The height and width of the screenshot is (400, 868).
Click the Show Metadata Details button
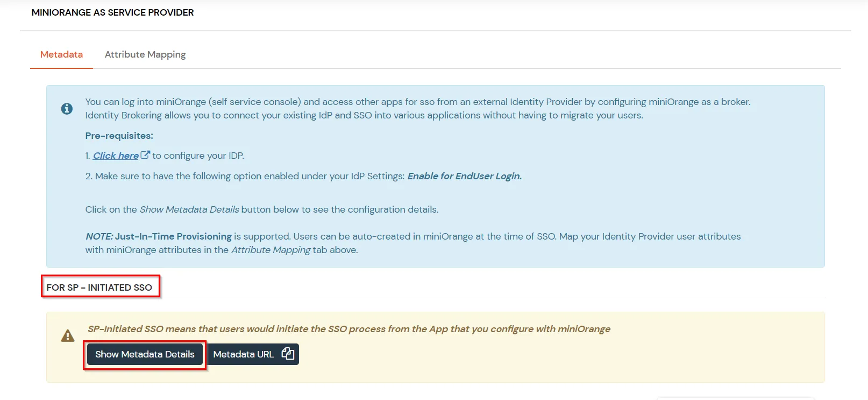(x=145, y=354)
